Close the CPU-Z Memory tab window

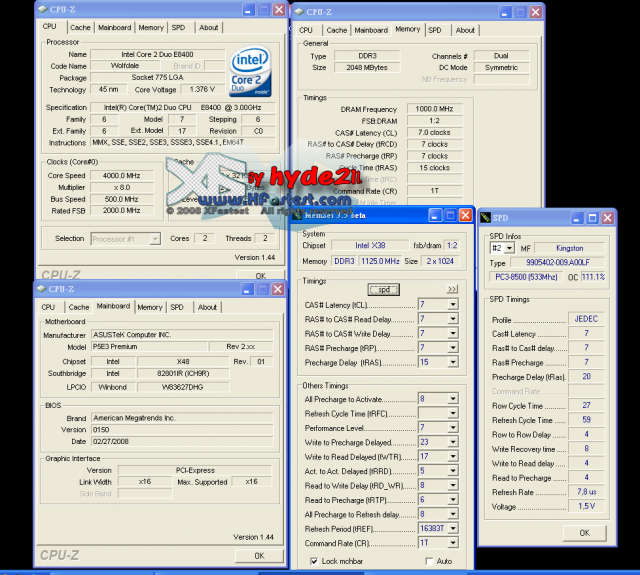[x=536, y=12]
